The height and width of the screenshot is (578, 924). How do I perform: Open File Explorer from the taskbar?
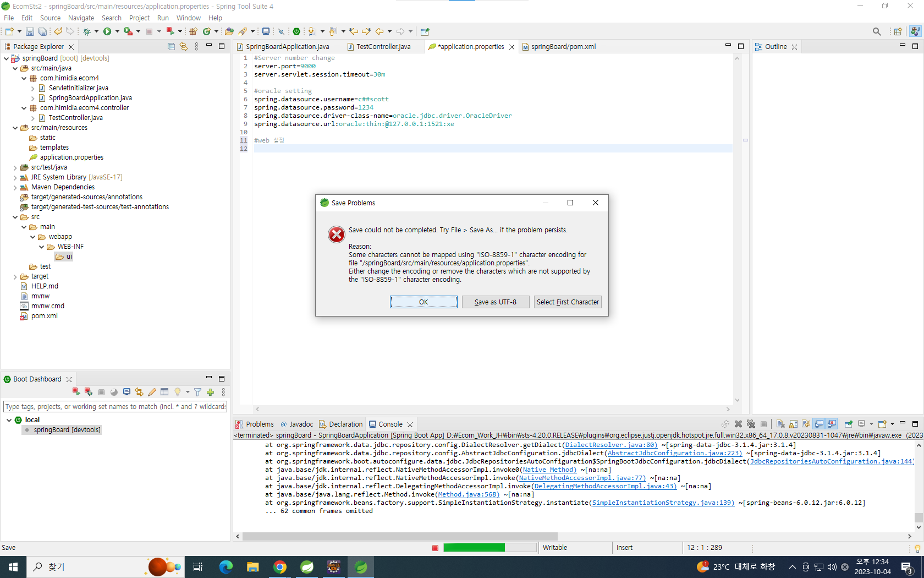coord(253,567)
